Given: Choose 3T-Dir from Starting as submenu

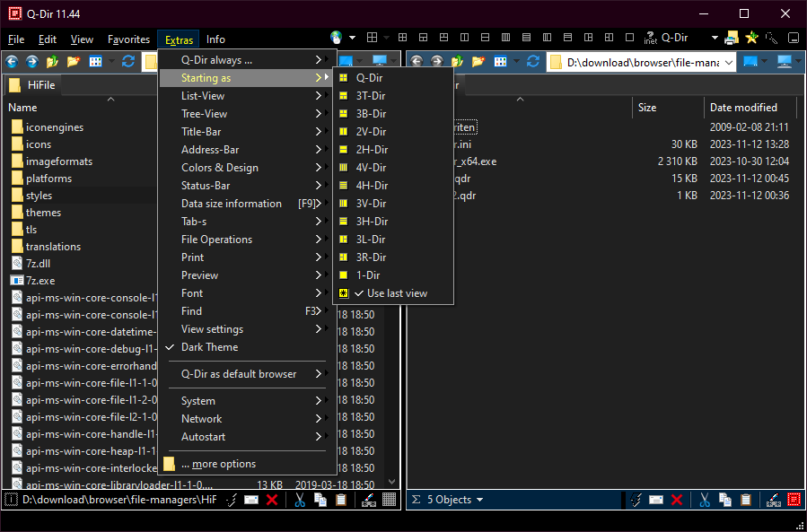Looking at the screenshot, I should (371, 96).
